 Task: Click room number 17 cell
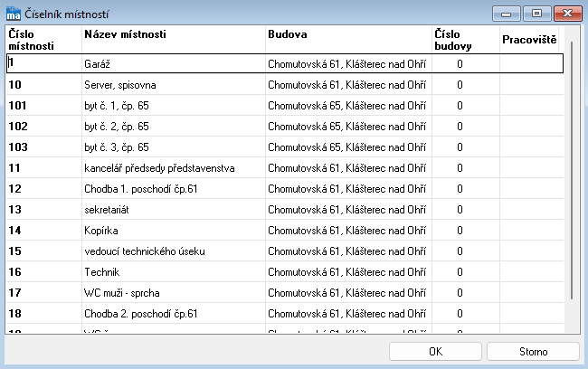(44, 292)
